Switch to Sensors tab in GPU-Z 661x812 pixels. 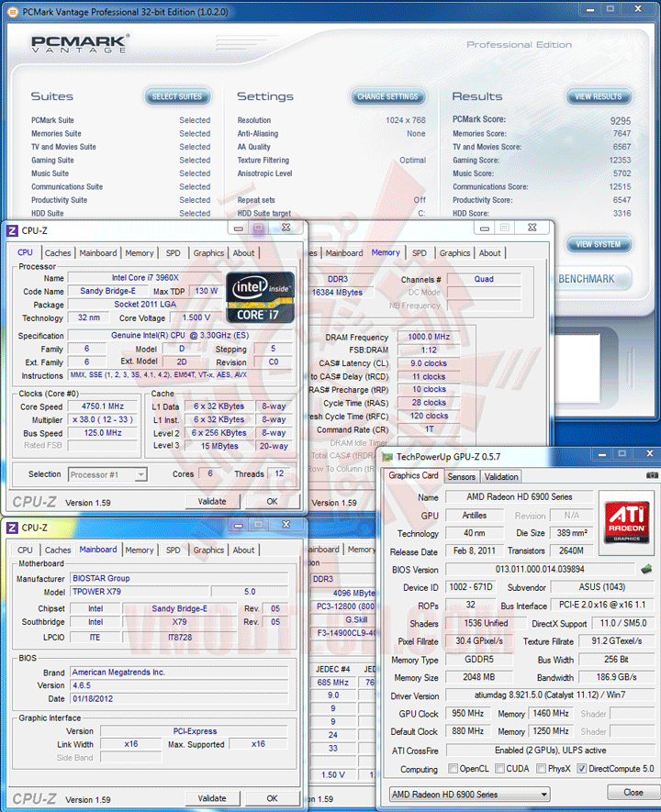pos(461,477)
